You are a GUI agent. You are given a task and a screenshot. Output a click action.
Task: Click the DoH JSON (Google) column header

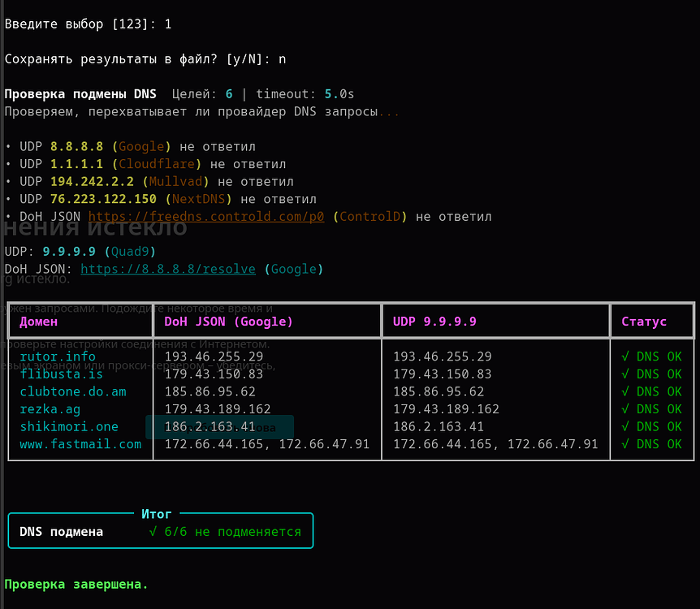coord(228,322)
